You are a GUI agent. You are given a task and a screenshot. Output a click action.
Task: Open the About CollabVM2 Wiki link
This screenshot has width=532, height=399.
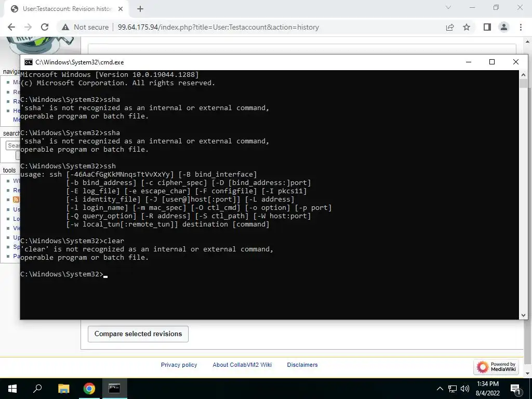coord(242,365)
